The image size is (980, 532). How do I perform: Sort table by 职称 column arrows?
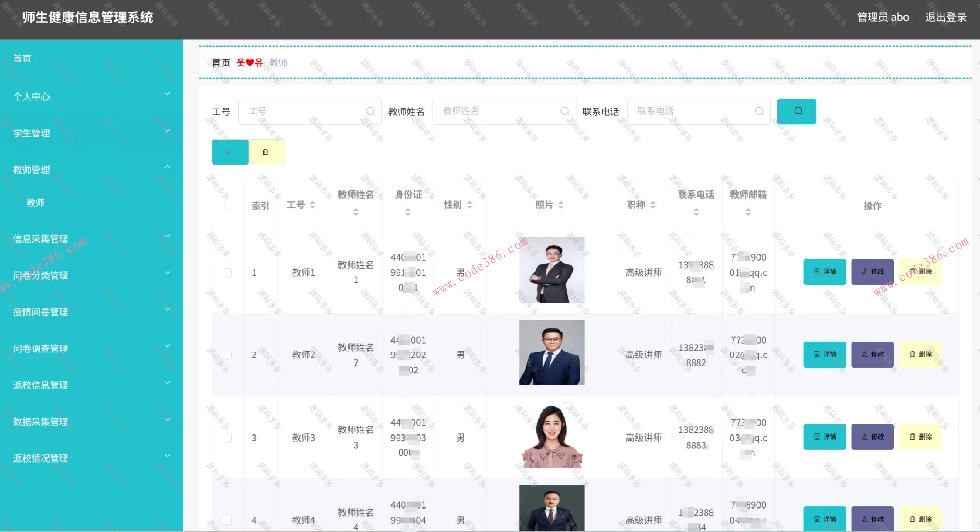[653, 205]
